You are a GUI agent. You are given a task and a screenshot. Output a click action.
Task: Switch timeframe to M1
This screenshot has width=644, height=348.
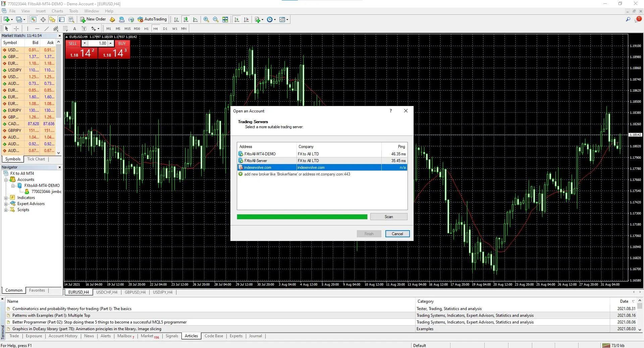[109, 29]
